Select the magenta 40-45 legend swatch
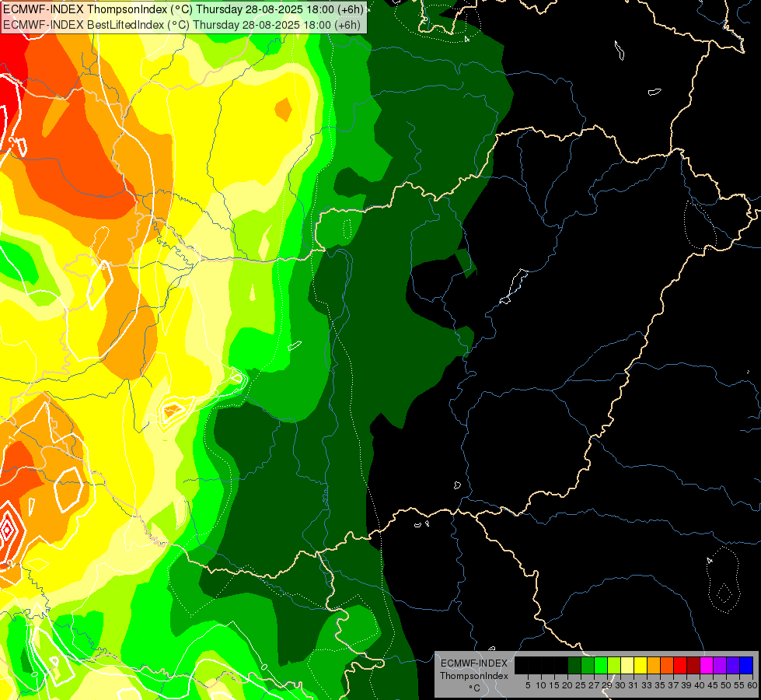The height and width of the screenshot is (700, 761). pyautogui.click(x=707, y=665)
